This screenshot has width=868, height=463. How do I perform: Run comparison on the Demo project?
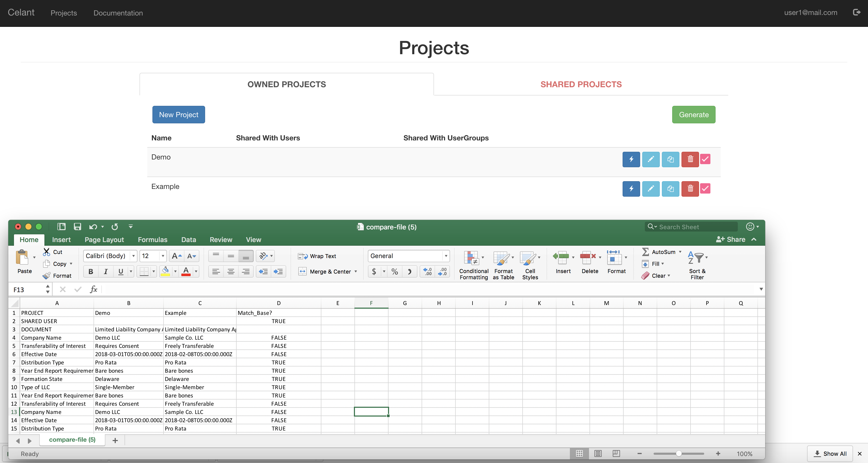631,159
